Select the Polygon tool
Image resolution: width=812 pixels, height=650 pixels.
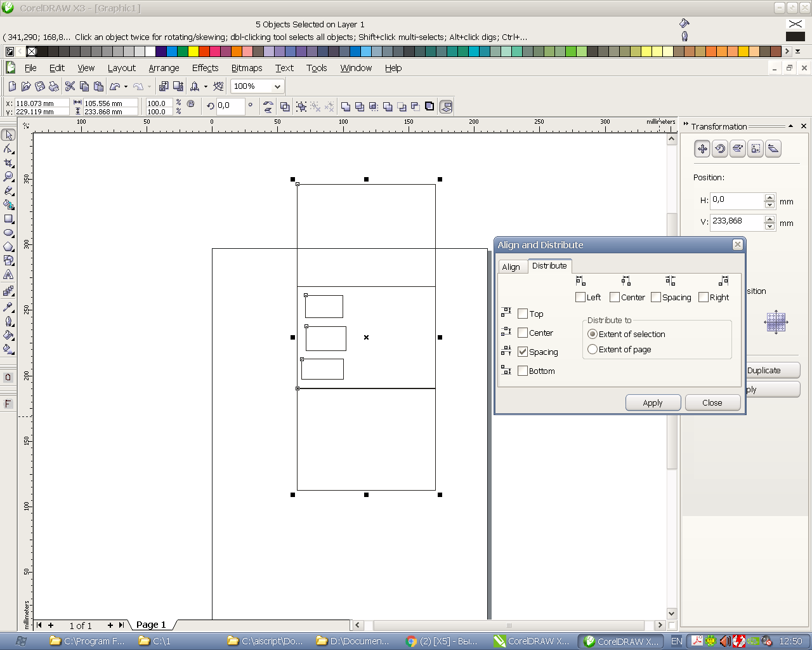pos(8,246)
